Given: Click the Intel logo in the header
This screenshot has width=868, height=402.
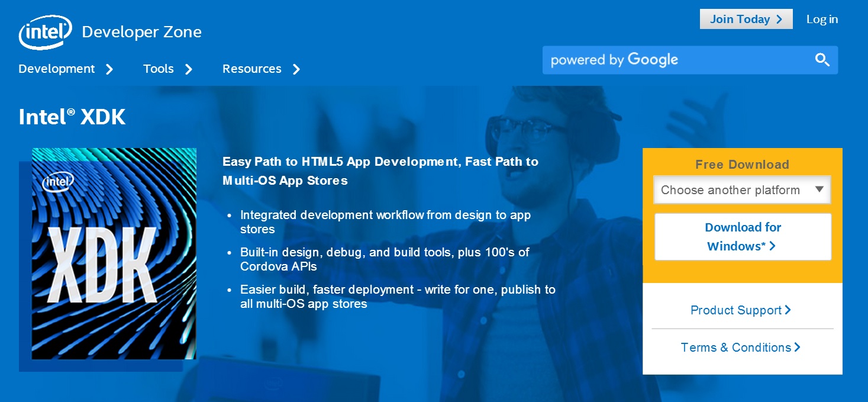Looking at the screenshot, I should 46,32.
